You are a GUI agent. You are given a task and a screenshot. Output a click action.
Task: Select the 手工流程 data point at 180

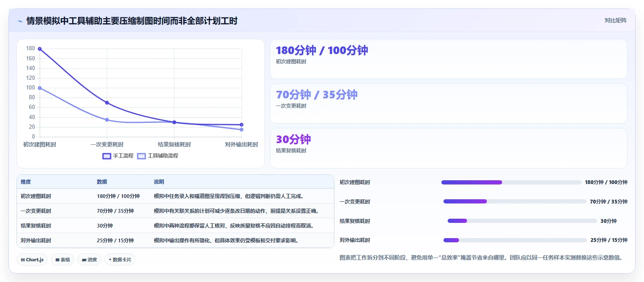point(40,49)
